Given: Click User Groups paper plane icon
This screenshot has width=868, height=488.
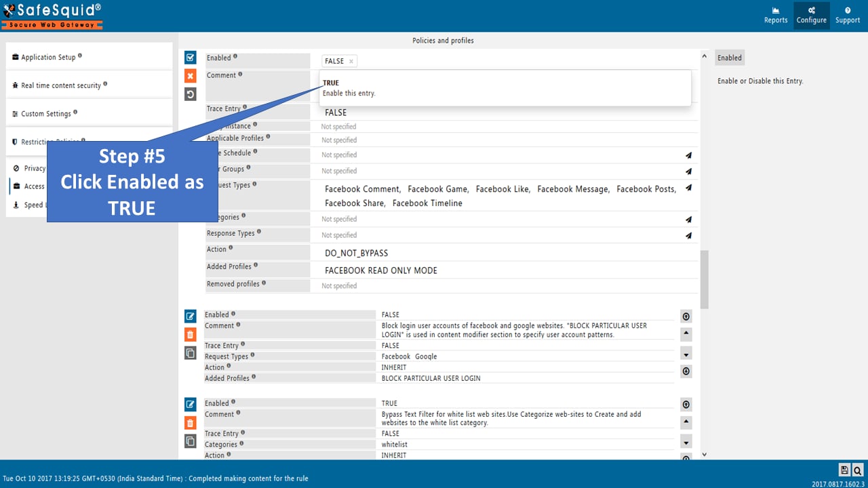Looking at the screenshot, I should point(688,171).
